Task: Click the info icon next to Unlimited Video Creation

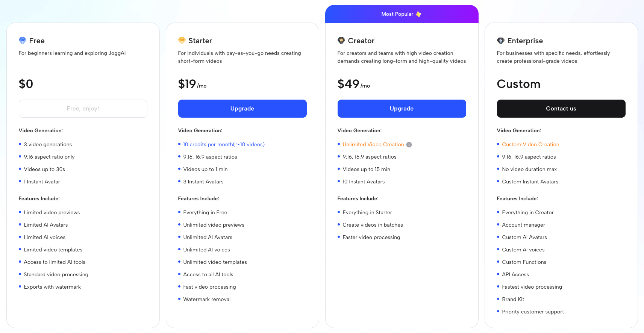Action: tap(409, 145)
